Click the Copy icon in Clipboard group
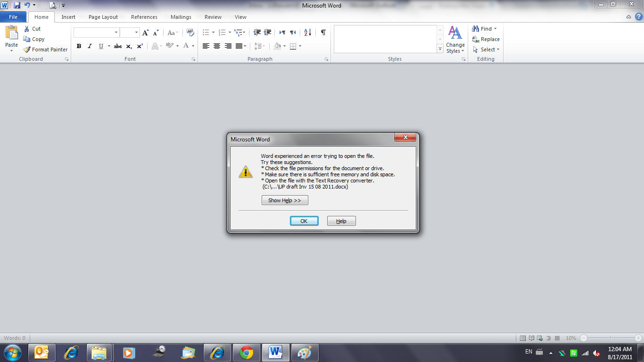Image resolution: width=644 pixels, height=362 pixels. tap(27, 39)
